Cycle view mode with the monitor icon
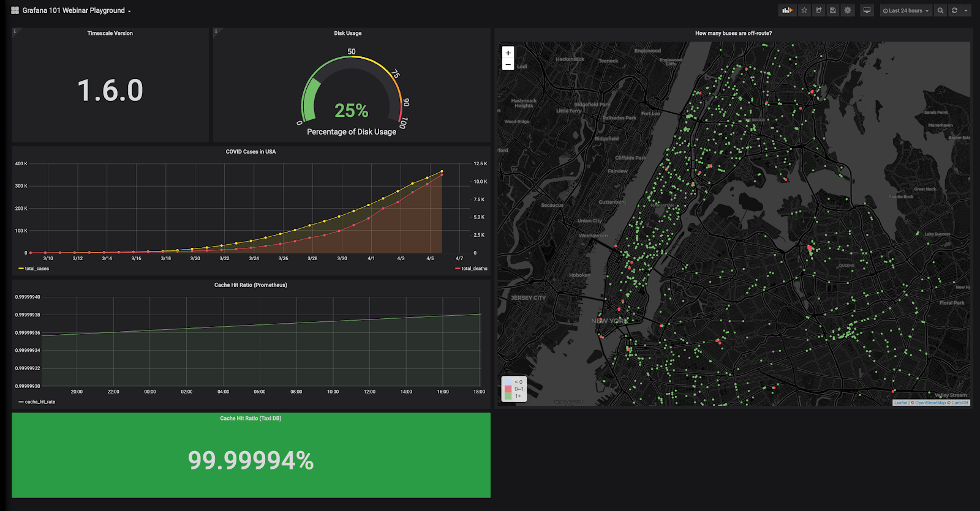Screen dimensions: 980x511 pos(867,10)
